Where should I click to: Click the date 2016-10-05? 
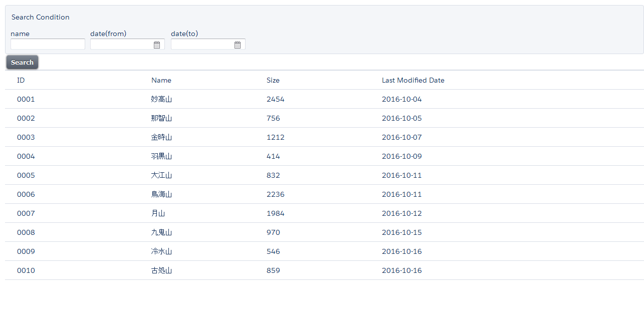click(402, 118)
